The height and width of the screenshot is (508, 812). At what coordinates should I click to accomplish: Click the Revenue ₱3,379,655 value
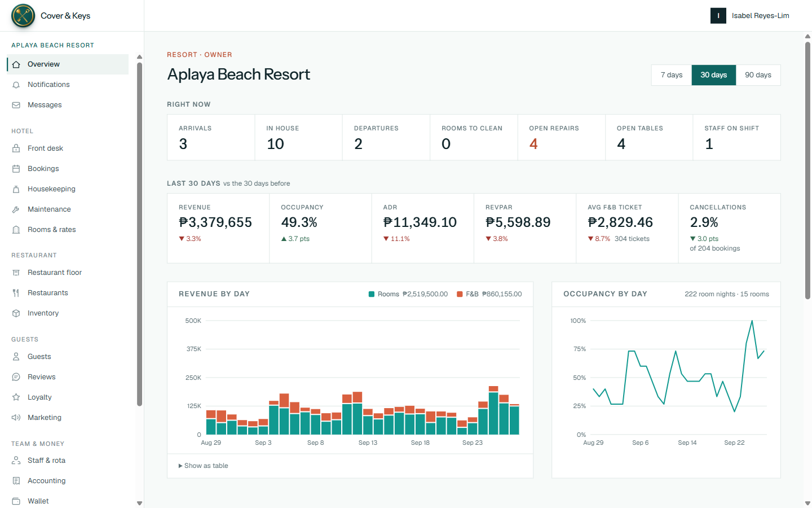click(x=215, y=222)
